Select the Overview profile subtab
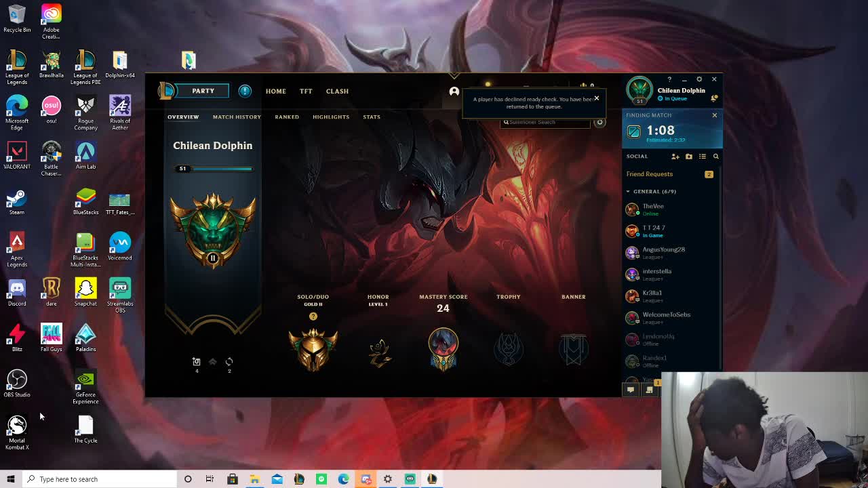Image resolution: width=868 pixels, height=488 pixels. click(183, 117)
